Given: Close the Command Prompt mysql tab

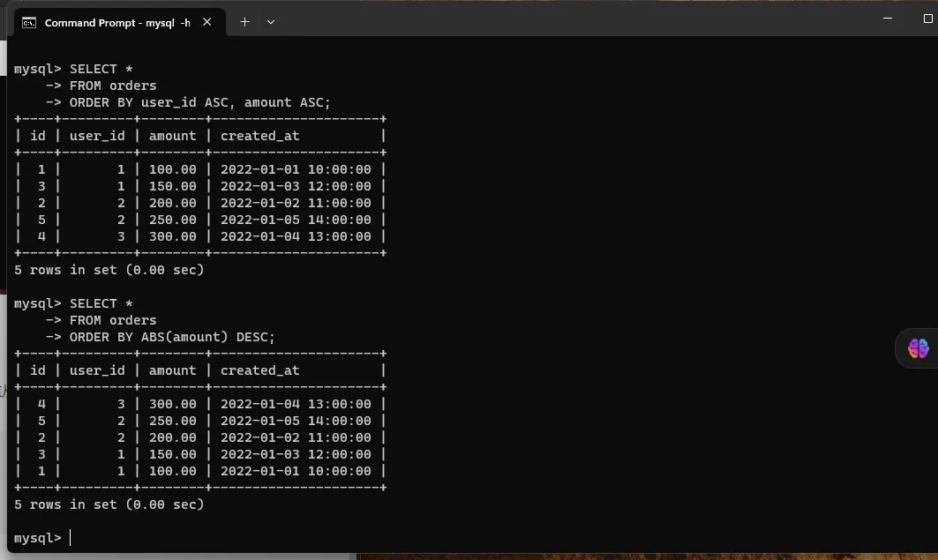Looking at the screenshot, I should pos(207,22).
